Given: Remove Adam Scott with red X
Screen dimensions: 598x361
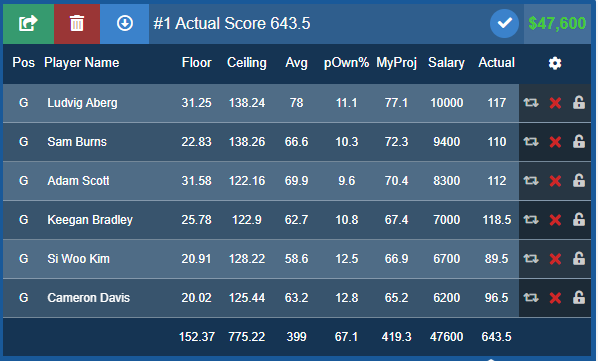Looking at the screenshot, I should (555, 181).
